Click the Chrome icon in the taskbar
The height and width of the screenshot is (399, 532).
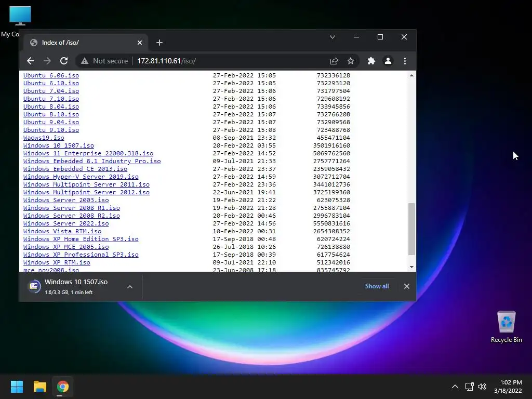point(62,387)
